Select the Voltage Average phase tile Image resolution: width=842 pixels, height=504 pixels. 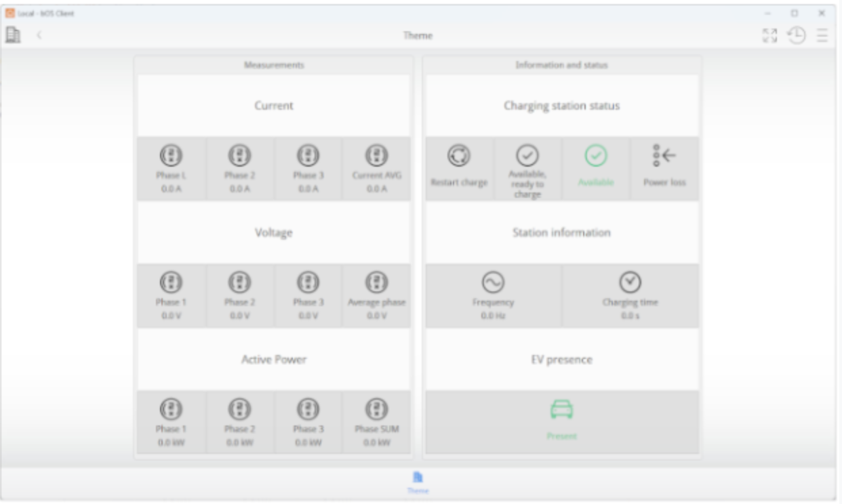point(376,295)
